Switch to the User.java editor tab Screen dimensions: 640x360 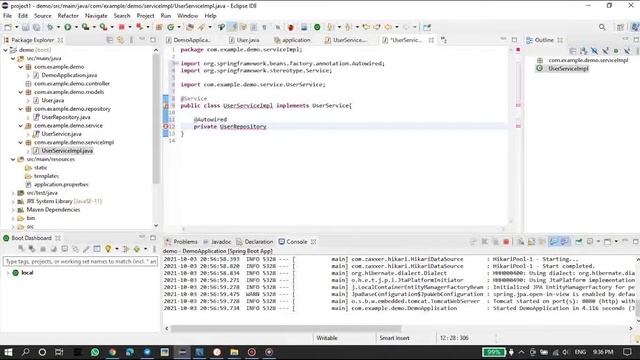[244, 40]
